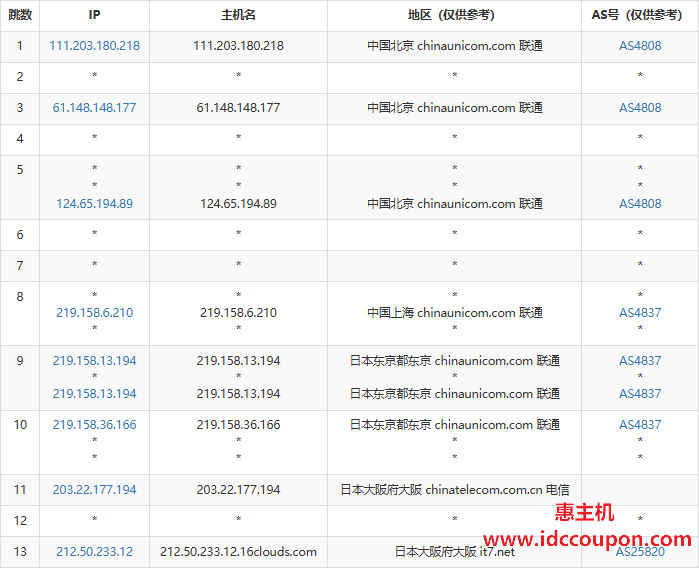Select hostname cell 212.50.233.12.16clouds.com

pyautogui.click(x=238, y=552)
